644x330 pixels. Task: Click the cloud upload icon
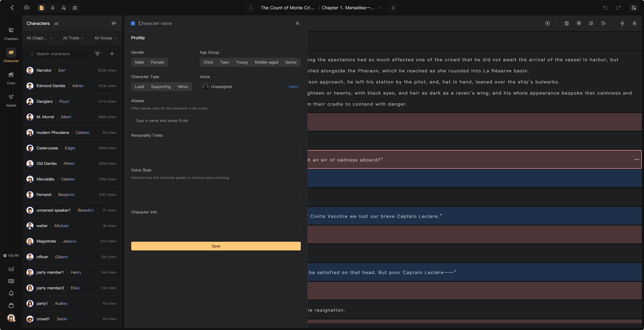(x=27, y=8)
